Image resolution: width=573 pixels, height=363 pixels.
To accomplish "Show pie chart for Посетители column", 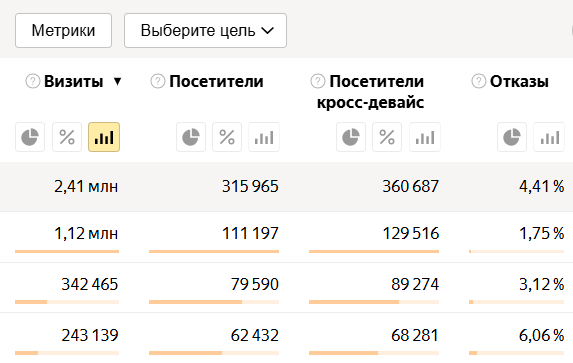I will click(191, 137).
